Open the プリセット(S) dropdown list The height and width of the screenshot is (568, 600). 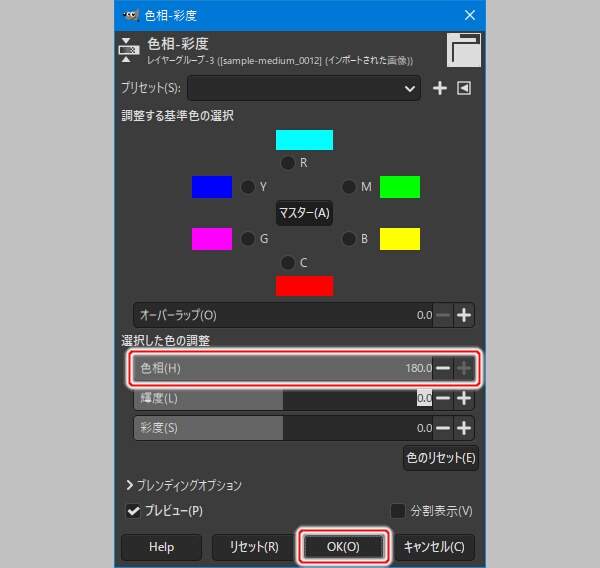304,88
